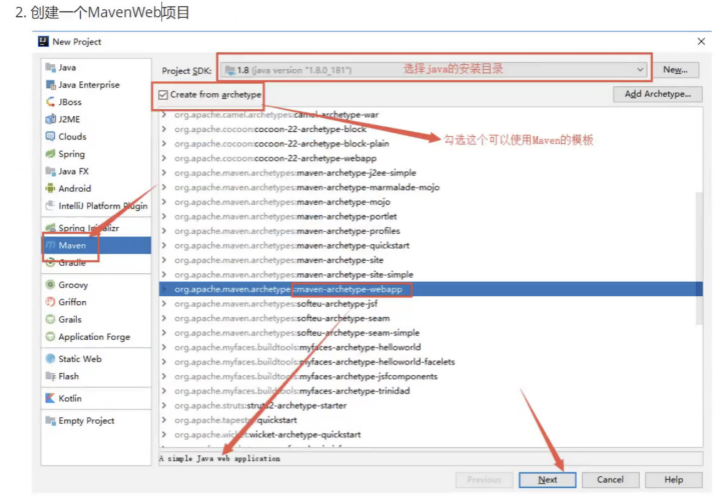Expand maven-archetype-quickstart node
The height and width of the screenshot is (500, 728).
(x=164, y=246)
